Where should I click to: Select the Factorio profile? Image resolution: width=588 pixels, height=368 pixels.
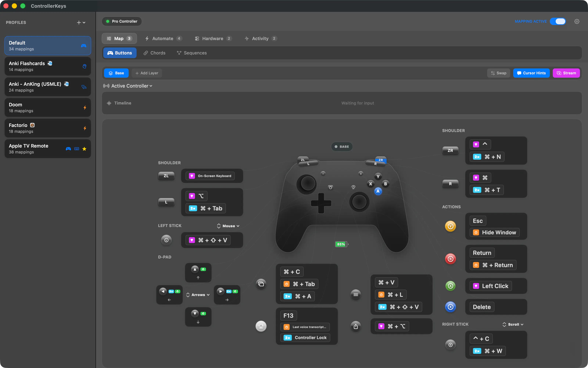pyautogui.click(x=48, y=128)
